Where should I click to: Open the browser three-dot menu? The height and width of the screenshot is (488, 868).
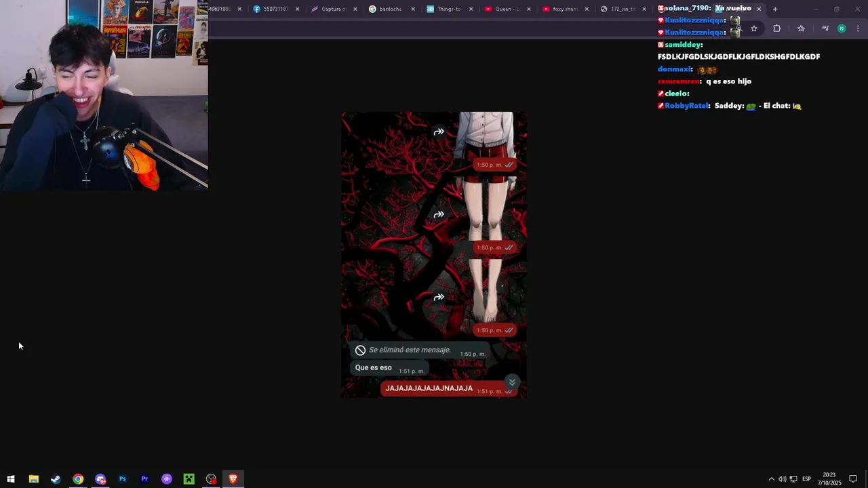858,28
